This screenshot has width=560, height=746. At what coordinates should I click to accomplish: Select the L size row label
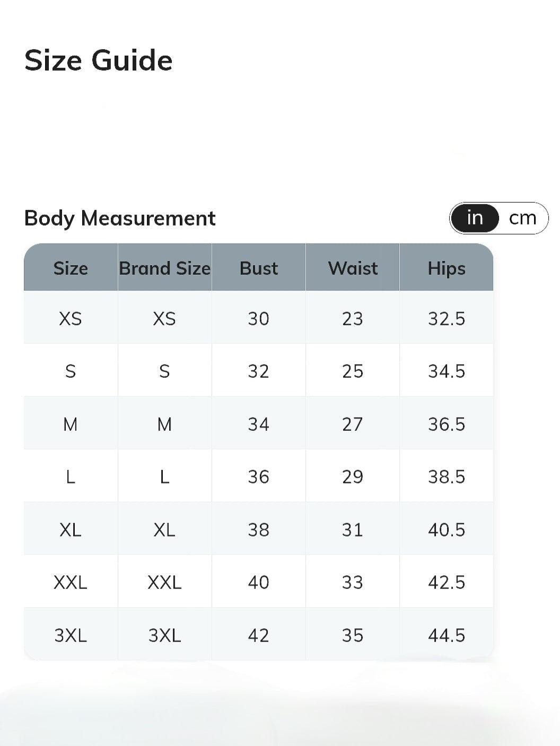click(71, 476)
